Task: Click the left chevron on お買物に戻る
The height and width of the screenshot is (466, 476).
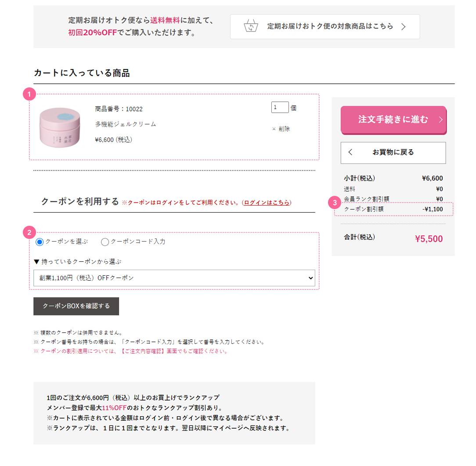Action: point(350,152)
